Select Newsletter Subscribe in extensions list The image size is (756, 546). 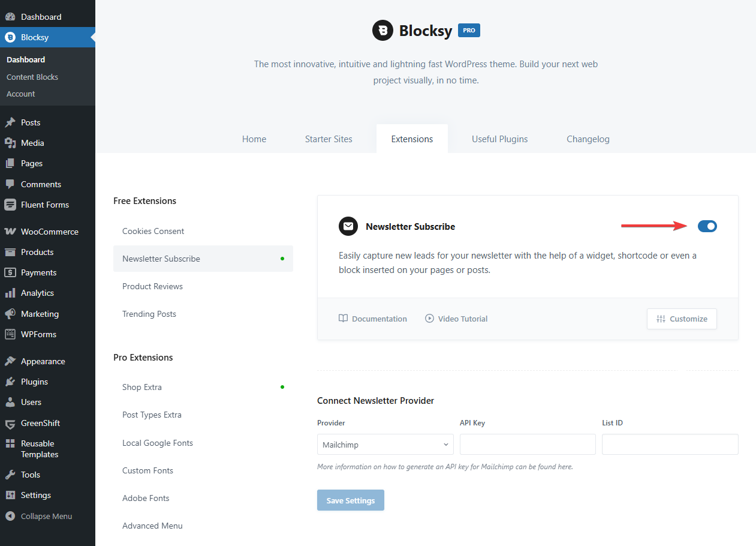point(203,259)
